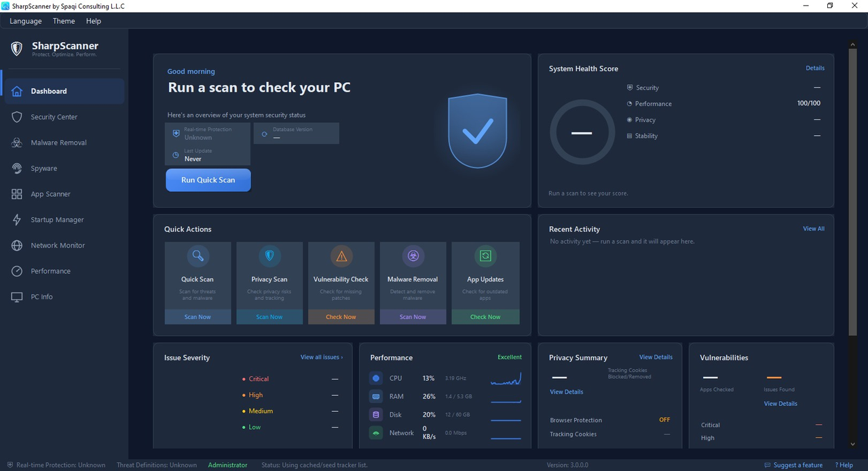Click the CPU usage sparkline graph
This screenshot has height=471, width=868.
(x=506, y=379)
